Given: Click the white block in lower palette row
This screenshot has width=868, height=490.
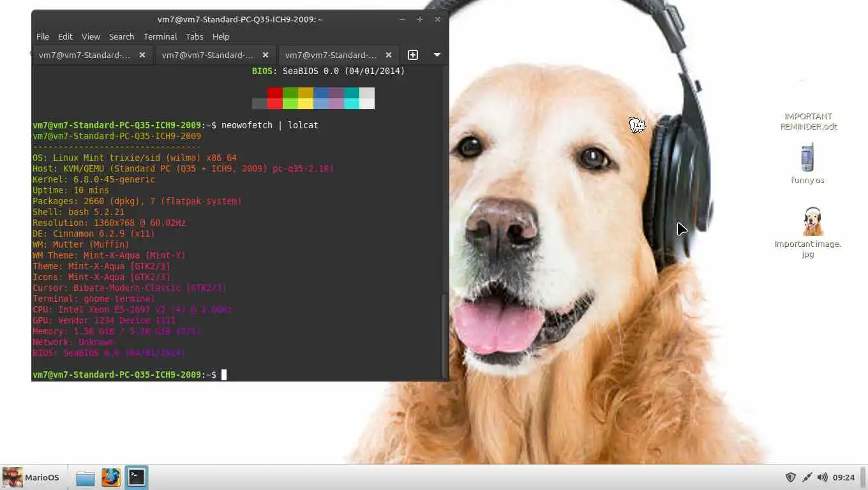Looking at the screenshot, I should (x=367, y=103).
